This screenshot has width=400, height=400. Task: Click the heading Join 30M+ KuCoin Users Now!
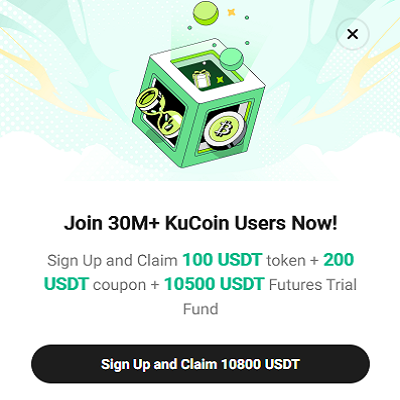(201, 223)
